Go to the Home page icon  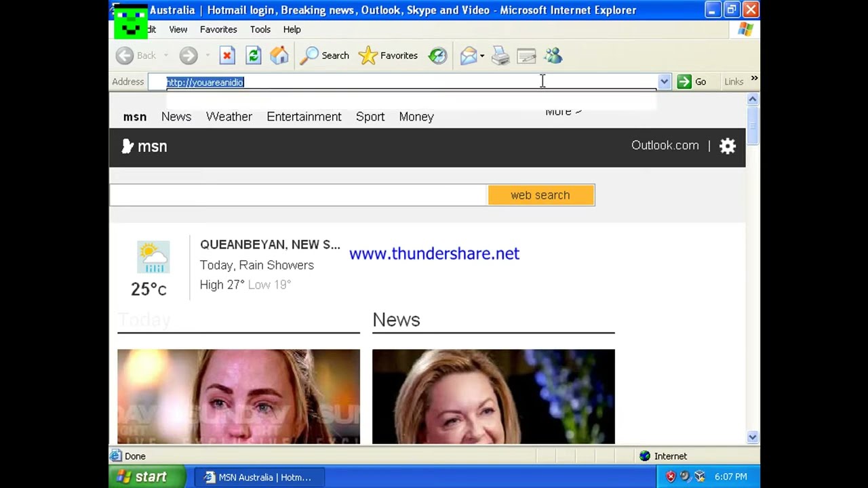pos(279,56)
